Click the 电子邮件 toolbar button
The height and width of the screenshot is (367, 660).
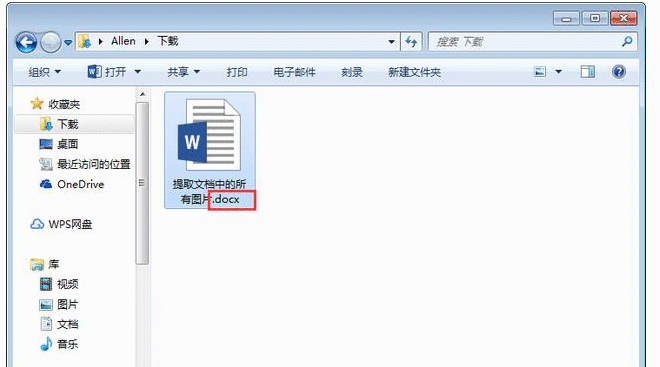click(x=294, y=72)
